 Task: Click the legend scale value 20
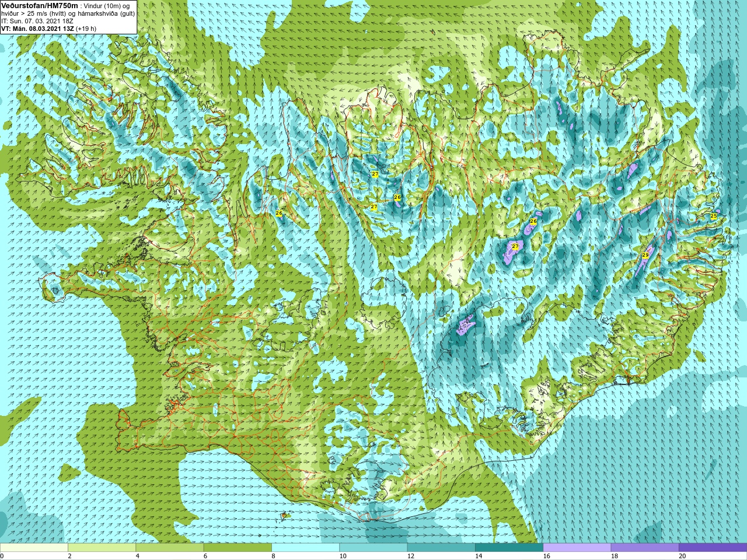(682, 556)
